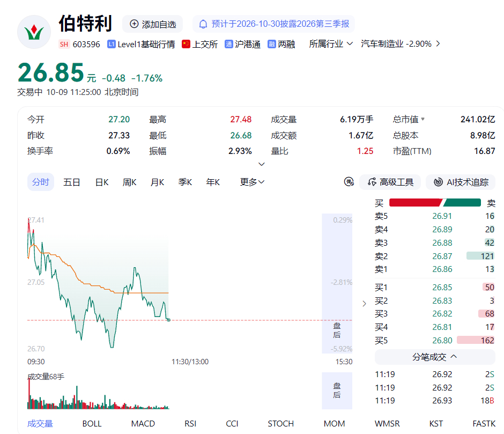The image size is (504, 434).
Task: Collapse the order book side arrow
Action: point(364,304)
